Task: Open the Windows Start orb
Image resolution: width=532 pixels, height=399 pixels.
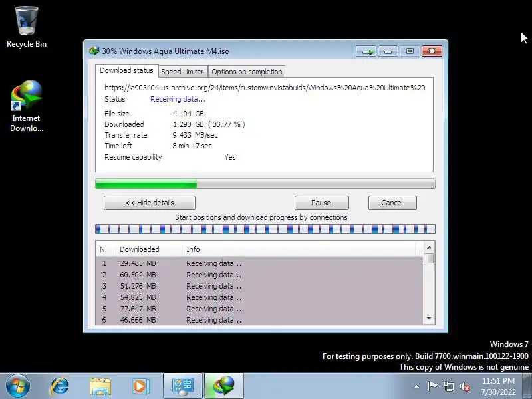Action: (18, 386)
